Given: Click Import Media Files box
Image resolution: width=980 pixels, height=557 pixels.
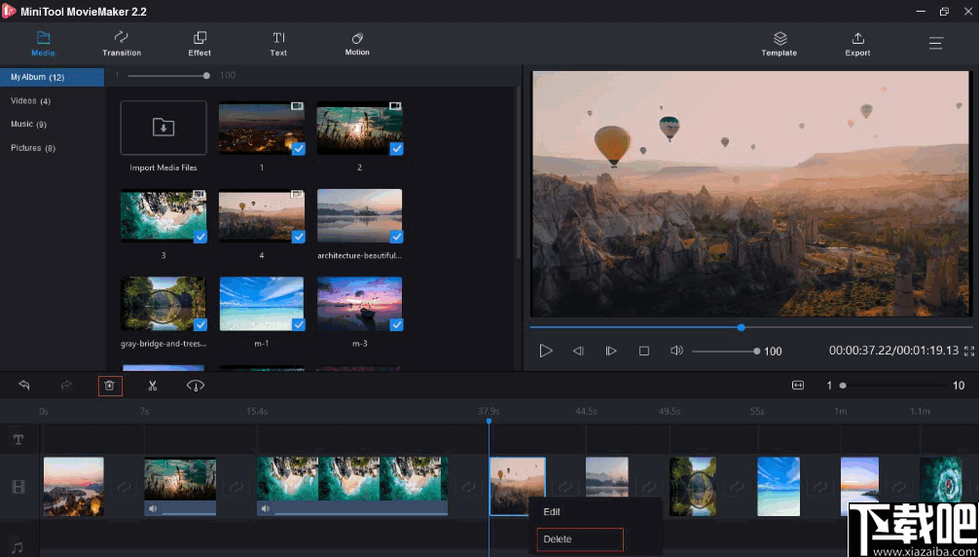Looking at the screenshot, I should click(x=163, y=128).
